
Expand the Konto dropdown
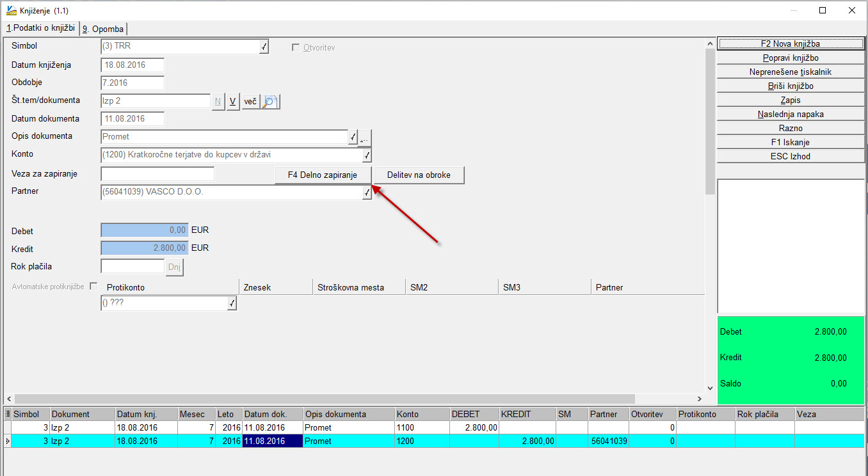[x=367, y=155]
